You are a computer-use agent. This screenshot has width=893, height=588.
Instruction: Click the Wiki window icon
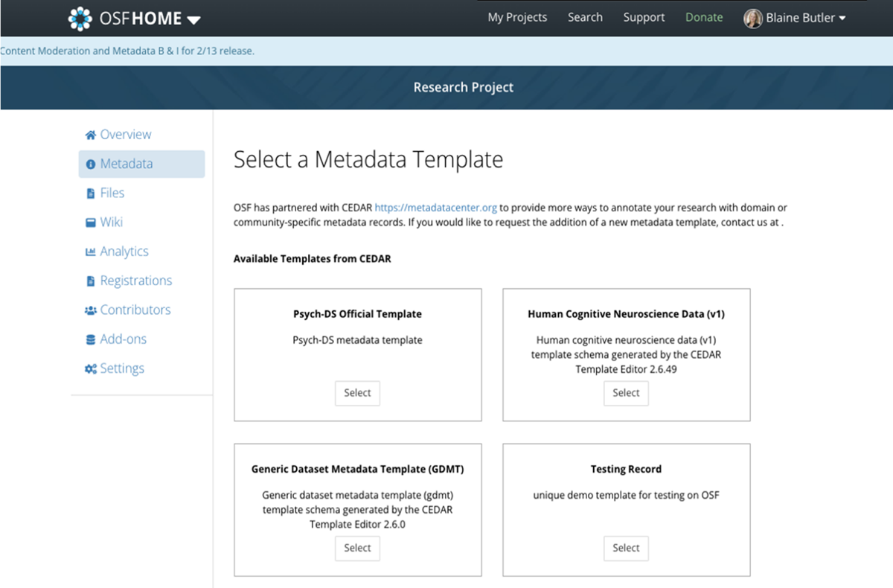91,223
